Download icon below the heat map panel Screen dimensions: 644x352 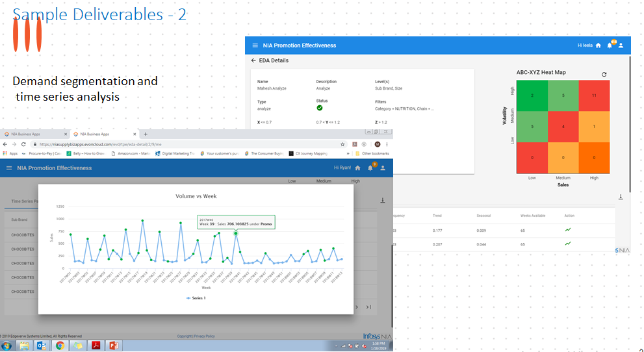coord(621,197)
